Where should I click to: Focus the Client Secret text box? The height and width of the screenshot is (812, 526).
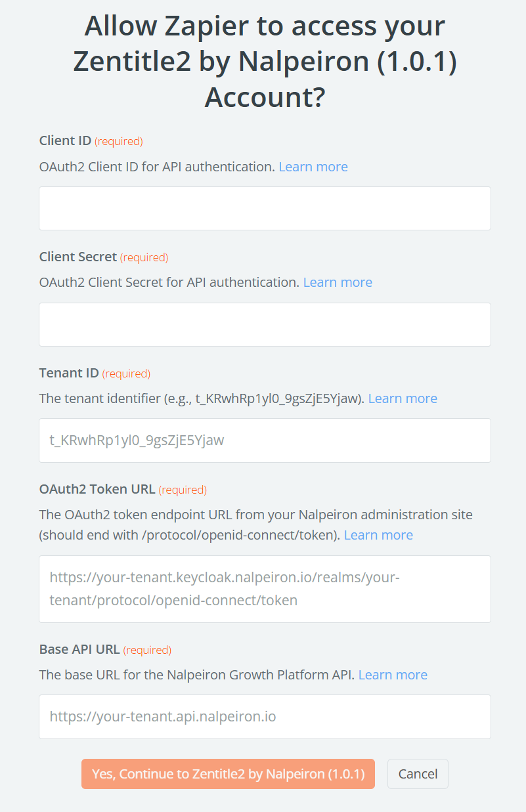click(265, 324)
